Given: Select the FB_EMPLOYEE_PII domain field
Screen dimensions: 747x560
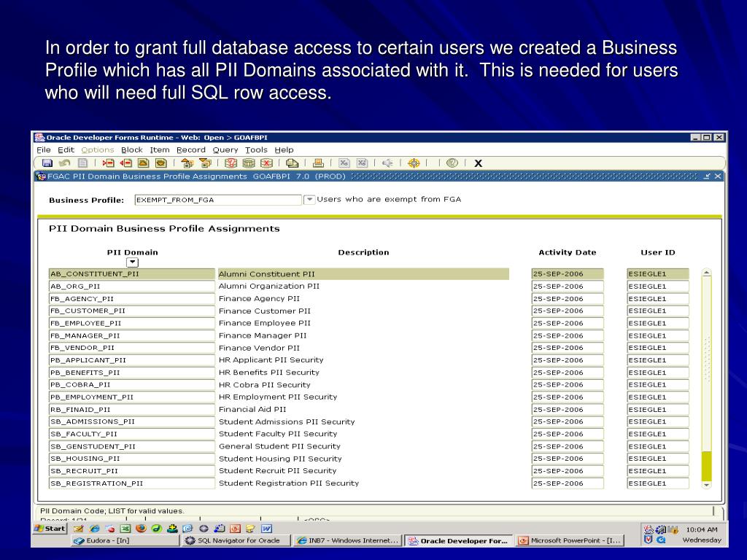Looking at the screenshot, I should 132,323.
